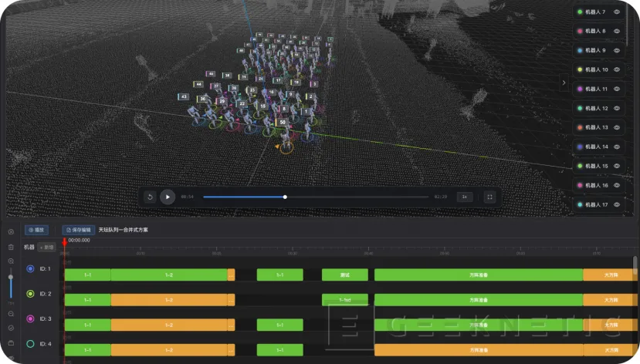
Task: Open the 1x playback speed selector
Action: (465, 197)
